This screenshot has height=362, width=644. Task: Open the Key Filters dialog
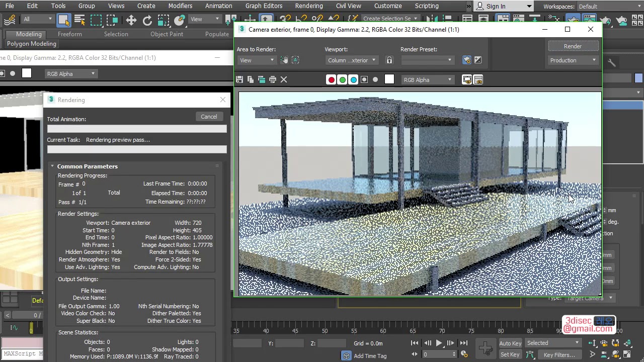[x=559, y=355]
